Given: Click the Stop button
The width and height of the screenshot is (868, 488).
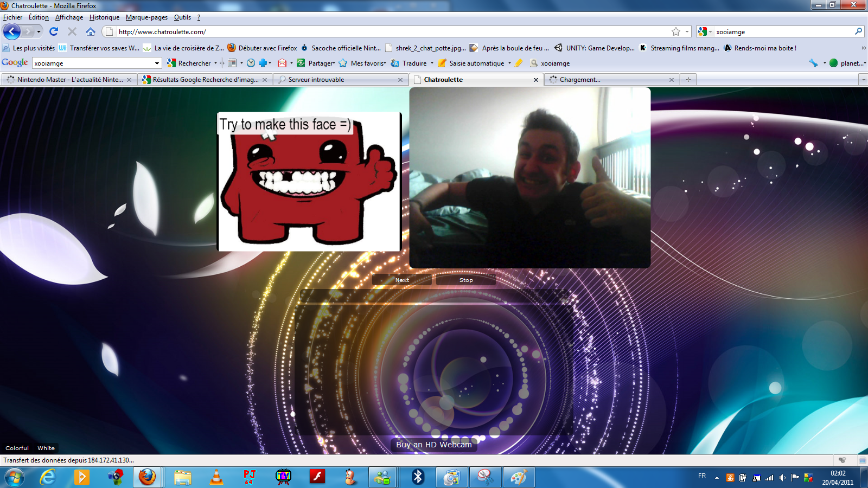Looking at the screenshot, I should (x=466, y=280).
